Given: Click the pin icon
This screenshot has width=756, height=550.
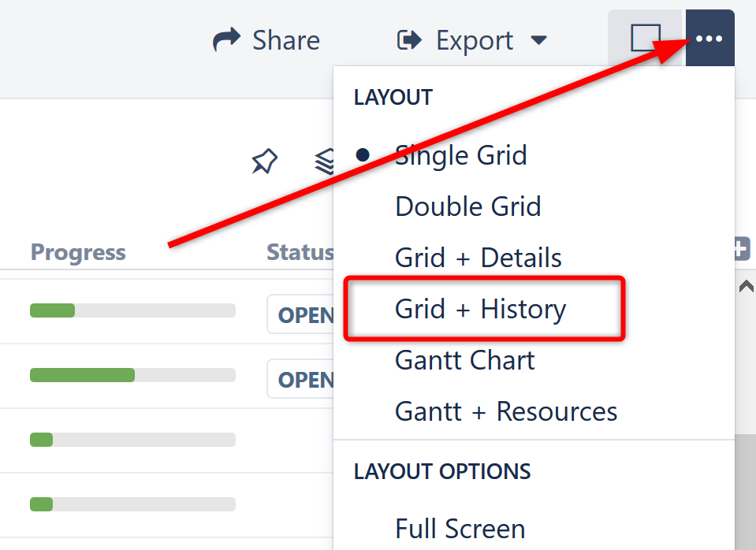Looking at the screenshot, I should point(264,161).
